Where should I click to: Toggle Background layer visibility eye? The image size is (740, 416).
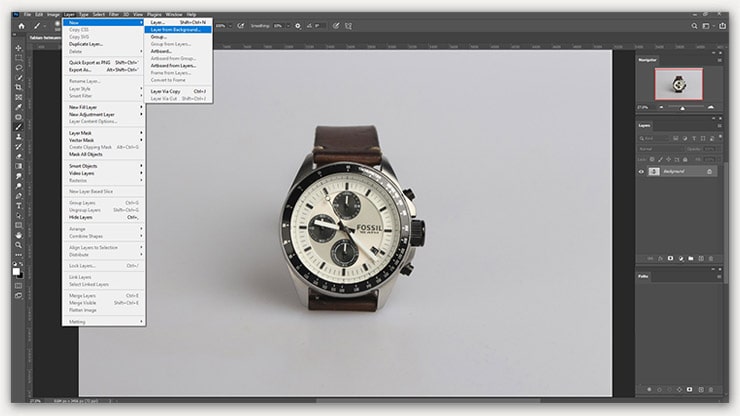tap(641, 172)
